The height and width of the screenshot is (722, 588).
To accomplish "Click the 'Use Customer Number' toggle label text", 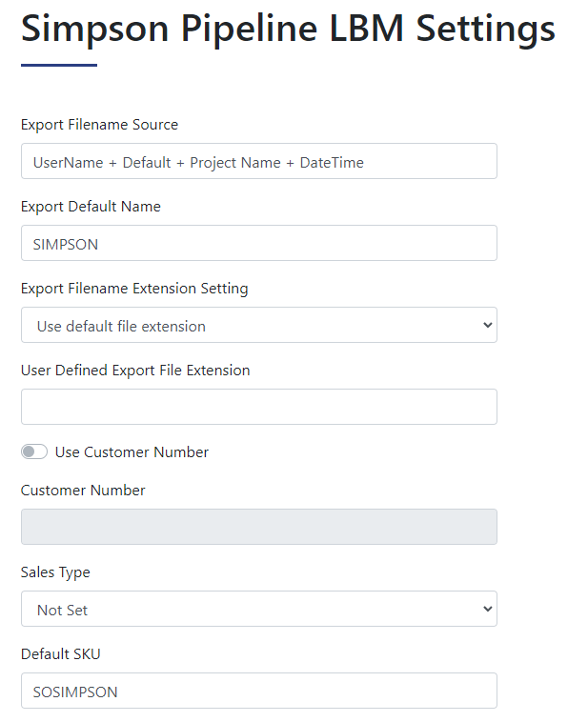I will click(132, 452).
